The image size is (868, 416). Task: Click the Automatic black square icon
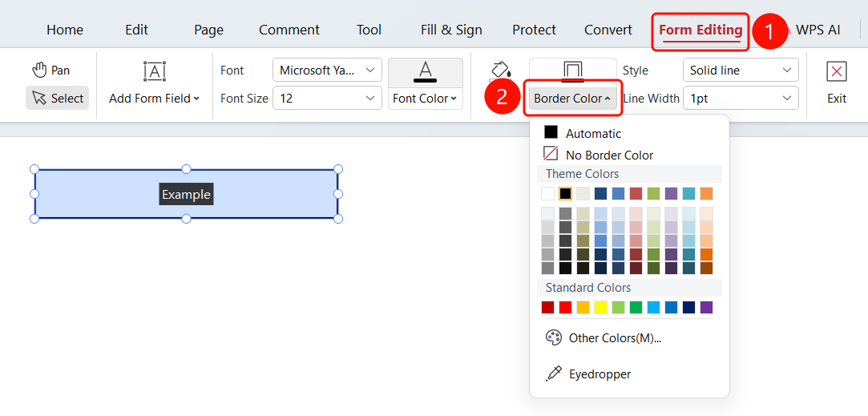pyautogui.click(x=551, y=132)
